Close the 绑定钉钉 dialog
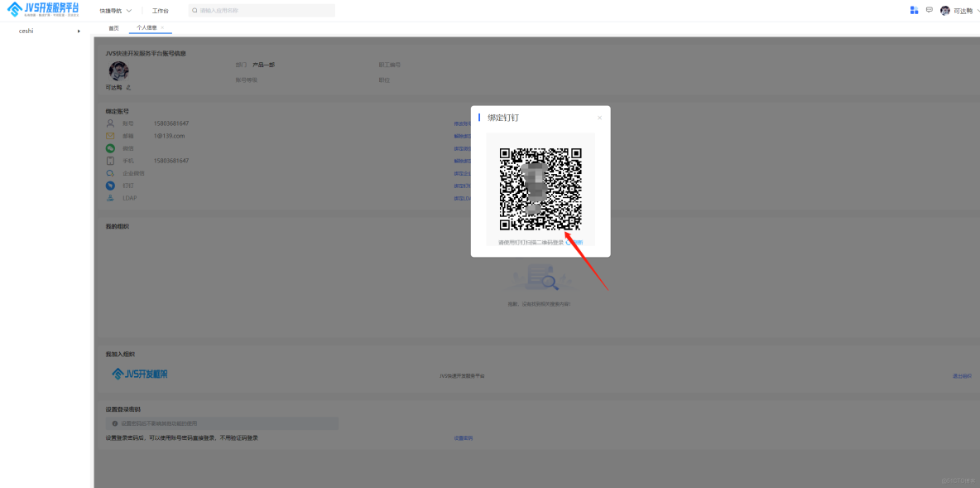This screenshot has height=488, width=980. tap(599, 118)
